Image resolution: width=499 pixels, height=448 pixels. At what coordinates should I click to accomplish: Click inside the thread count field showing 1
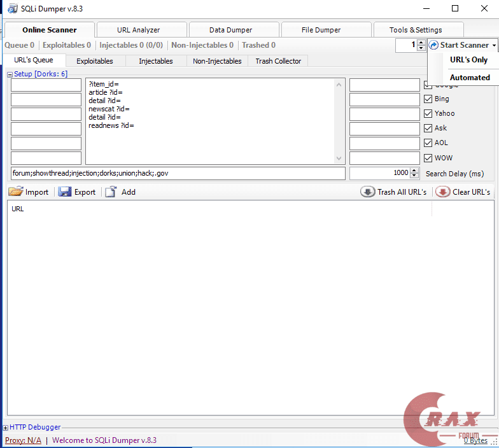[406, 45]
